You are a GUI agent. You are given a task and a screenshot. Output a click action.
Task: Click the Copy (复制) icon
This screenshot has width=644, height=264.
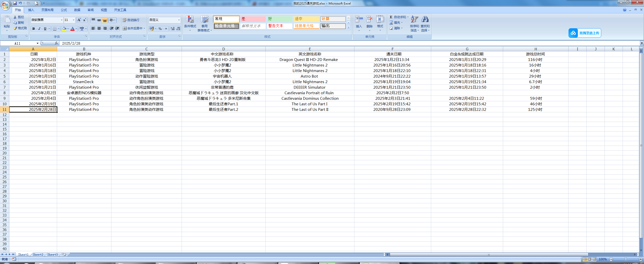pyautogui.click(x=15, y=23)
